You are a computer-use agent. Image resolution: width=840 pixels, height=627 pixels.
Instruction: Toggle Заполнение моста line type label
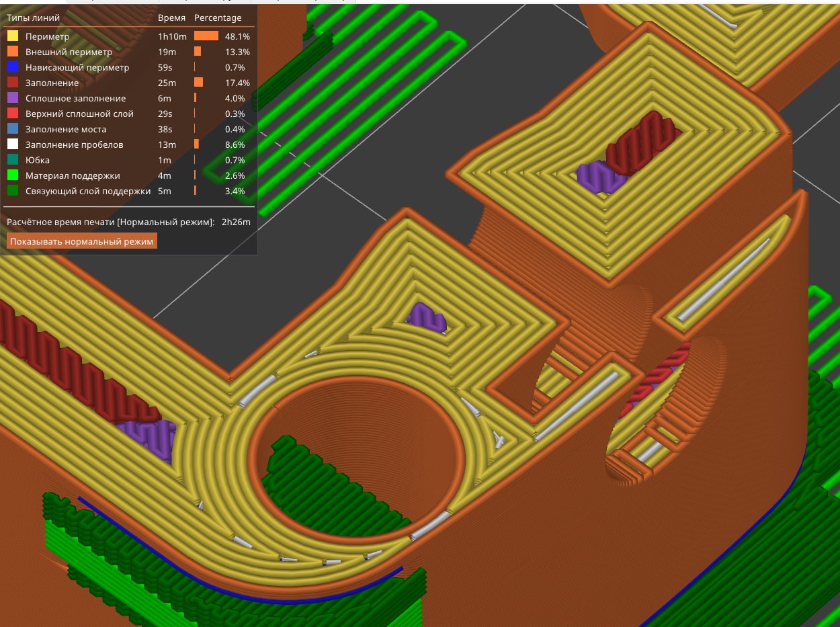(x=66, y=129)
